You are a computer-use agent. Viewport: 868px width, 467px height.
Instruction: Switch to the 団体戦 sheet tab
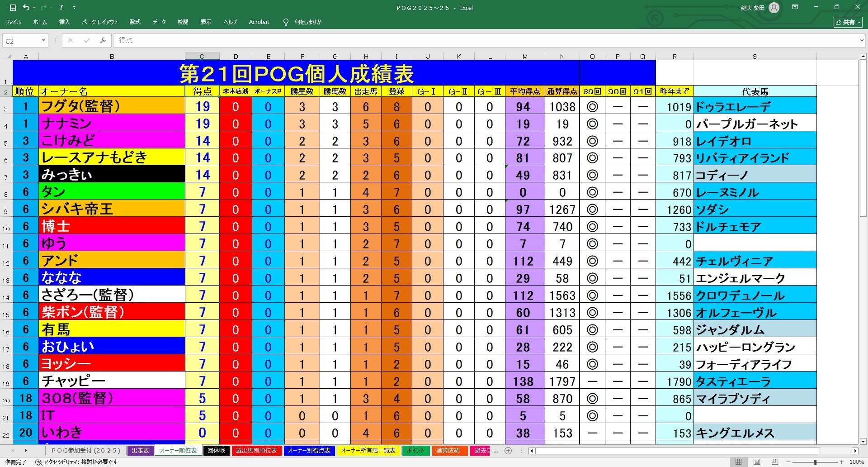coord(216,451)
